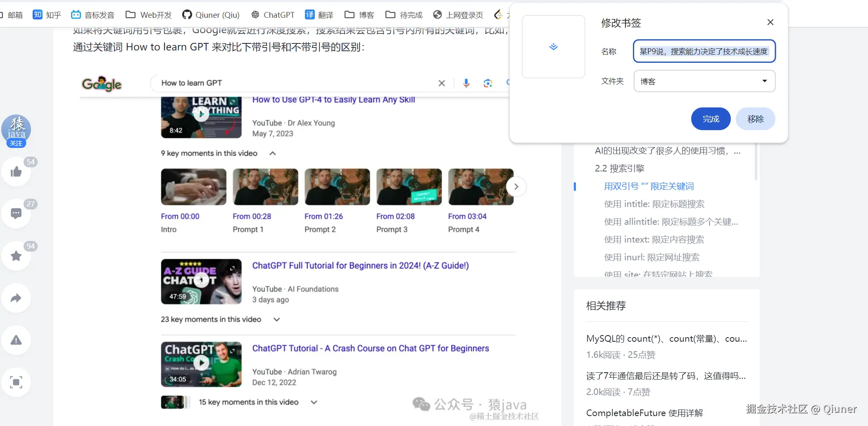The image size is (868, 426).
Task: Click the screenshot capture icon at bottom left
Action: tap(16, 382)
